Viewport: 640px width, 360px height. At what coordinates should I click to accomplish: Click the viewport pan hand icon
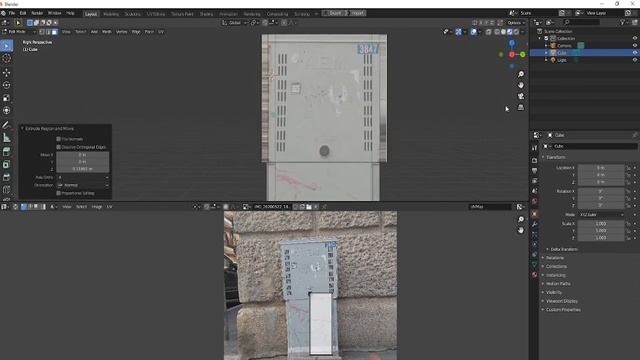point(521,85)
